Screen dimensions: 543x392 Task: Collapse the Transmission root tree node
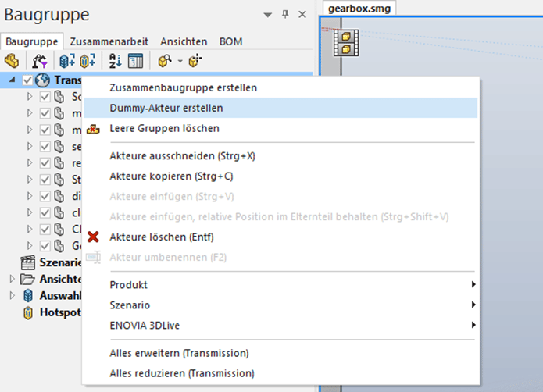tap(13, 80)
